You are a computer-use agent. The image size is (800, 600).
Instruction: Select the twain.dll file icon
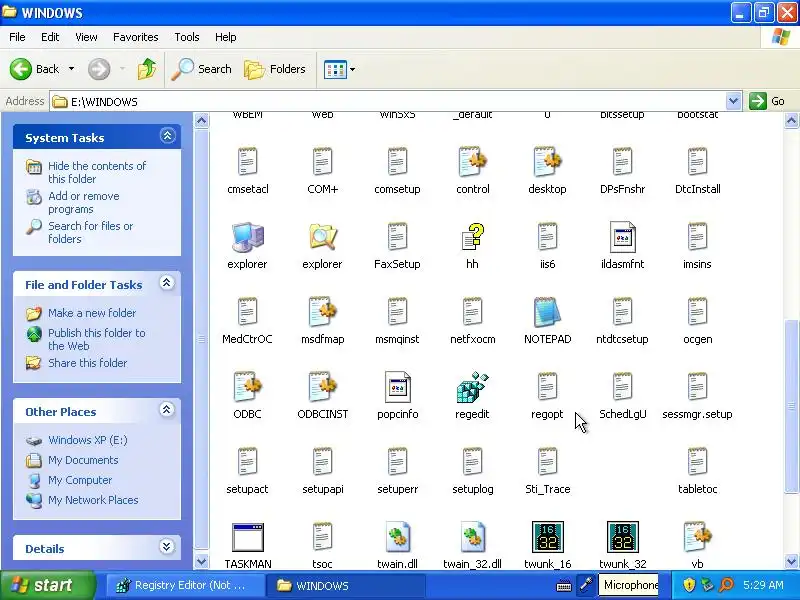[397, 537]
